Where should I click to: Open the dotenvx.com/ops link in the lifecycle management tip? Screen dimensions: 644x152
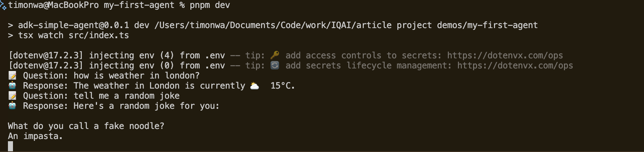[515, 66]
